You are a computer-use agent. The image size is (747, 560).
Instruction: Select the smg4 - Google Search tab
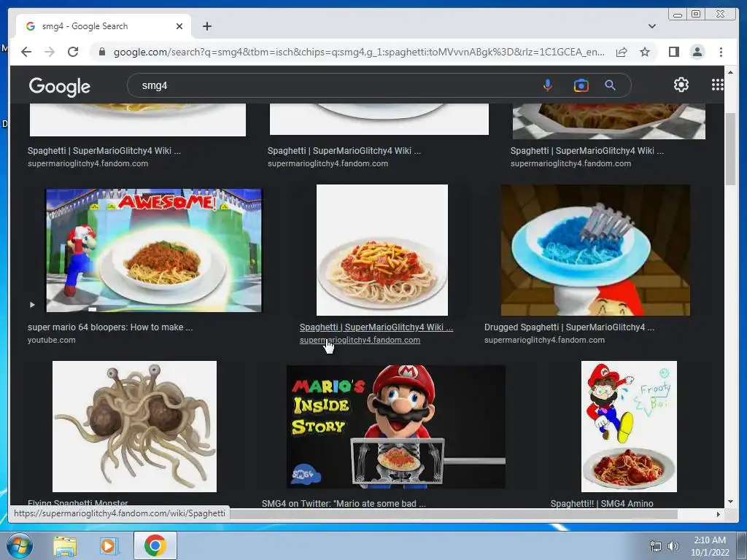[103, 26]
